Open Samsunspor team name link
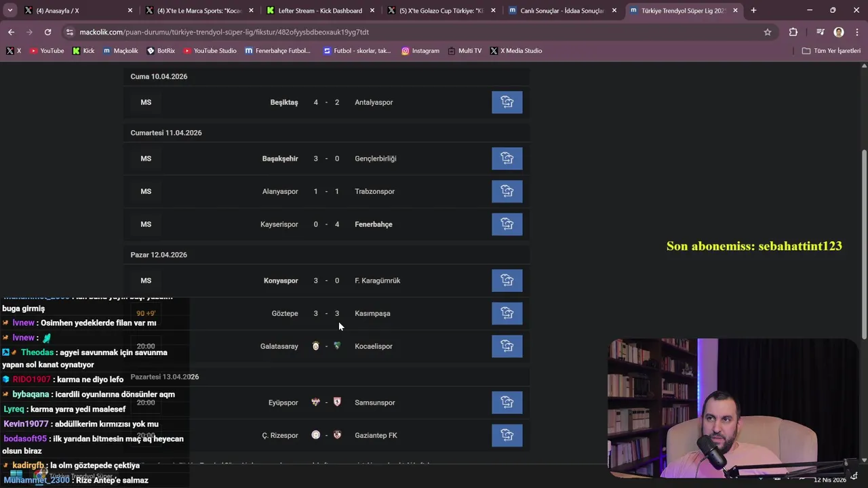This screenshot has height=488, width=868. [375, 403]
